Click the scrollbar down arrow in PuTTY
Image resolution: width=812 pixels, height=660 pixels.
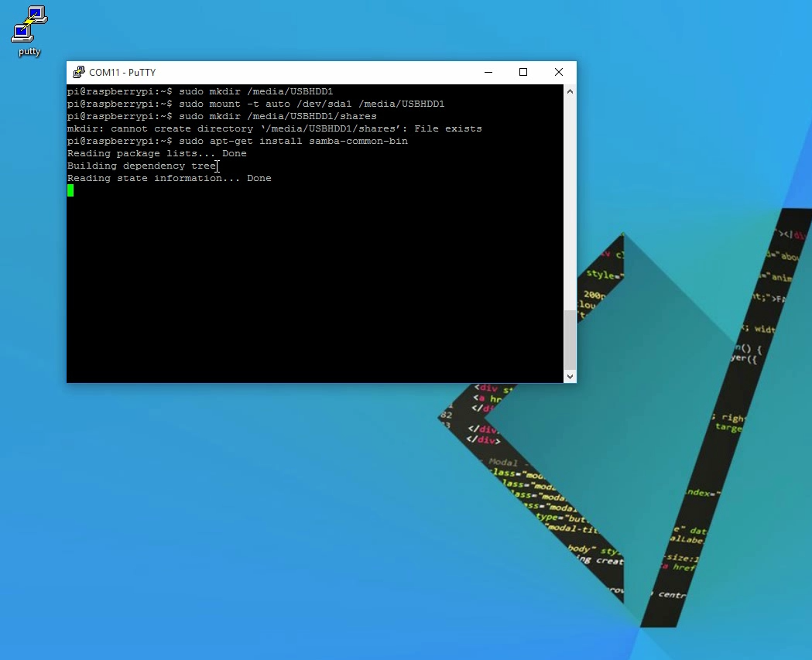(570, 377)
